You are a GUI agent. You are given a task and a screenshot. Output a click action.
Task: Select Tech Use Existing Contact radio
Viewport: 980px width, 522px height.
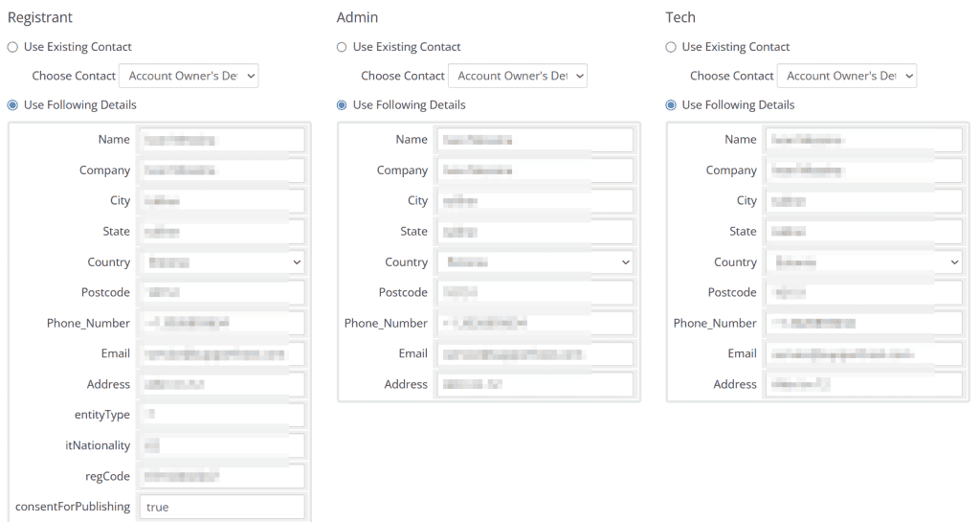click(x=671, y=47)
